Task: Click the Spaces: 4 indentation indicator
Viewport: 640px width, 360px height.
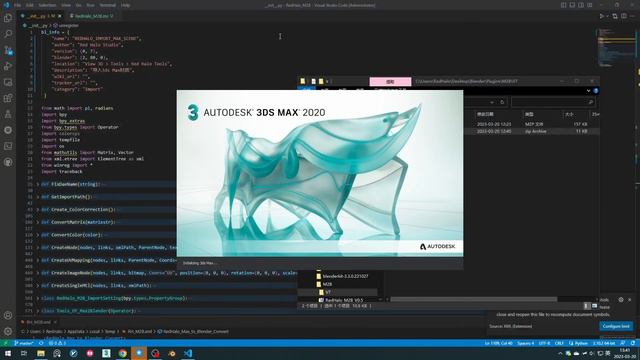Action: (x=525, y=343)
